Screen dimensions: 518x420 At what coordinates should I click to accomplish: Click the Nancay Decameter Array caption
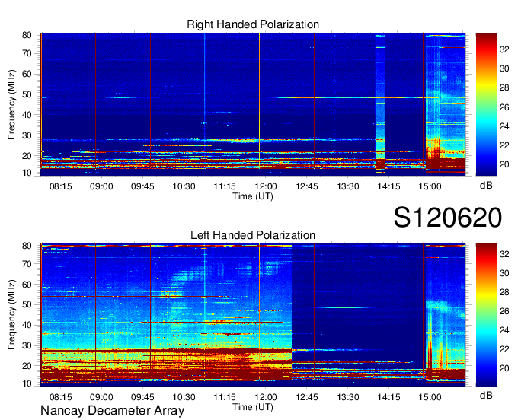(x=112, y=411)
